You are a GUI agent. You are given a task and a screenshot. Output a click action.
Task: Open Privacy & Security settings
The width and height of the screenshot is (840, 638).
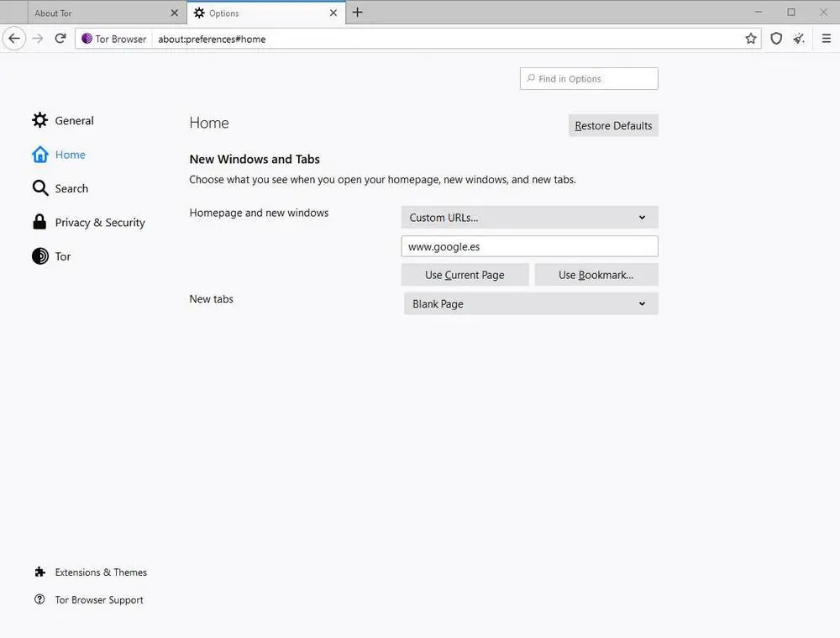pos(89,223)
